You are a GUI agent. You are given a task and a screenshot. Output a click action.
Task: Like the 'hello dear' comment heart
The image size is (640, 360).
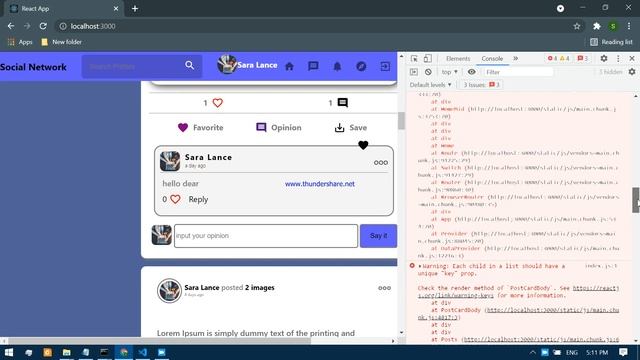click(x=175, y=199)
